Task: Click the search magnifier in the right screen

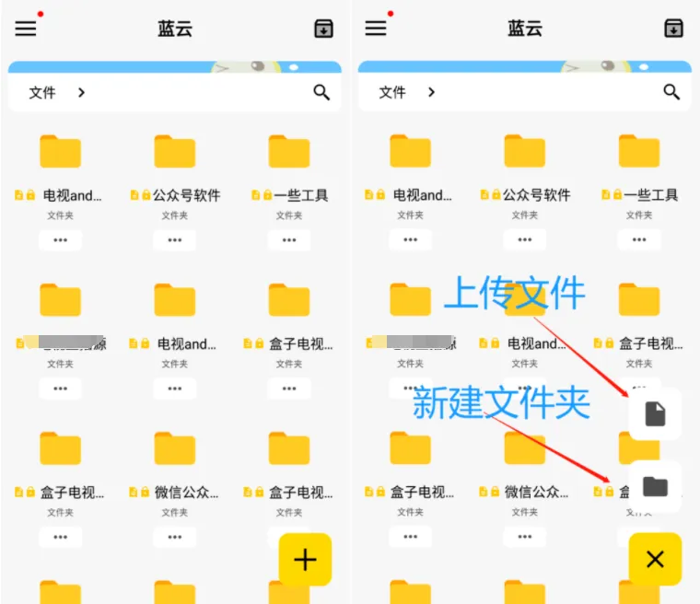Action: (x=671, y=92)
